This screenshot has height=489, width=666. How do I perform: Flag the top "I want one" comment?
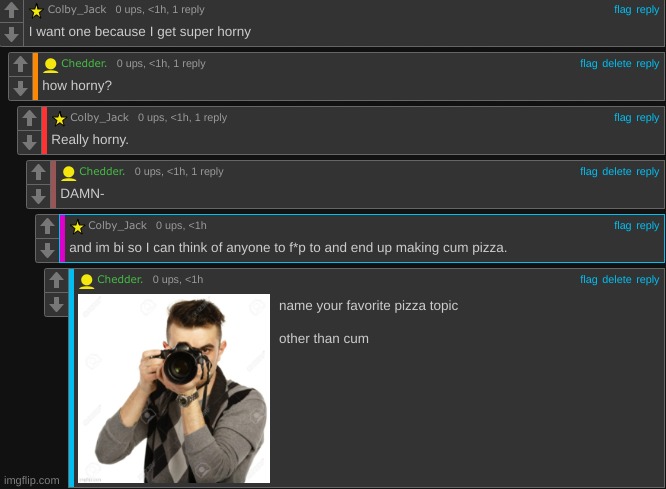[x=622, y=9]
